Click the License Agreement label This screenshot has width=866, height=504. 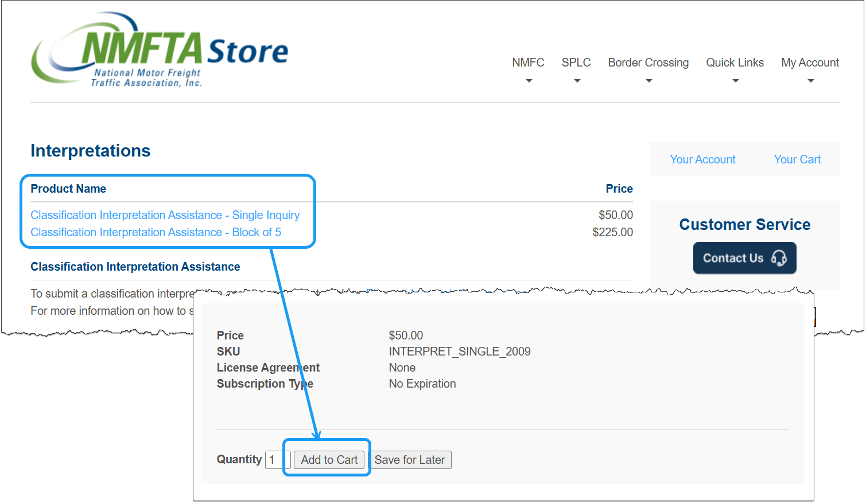(268, 368)
